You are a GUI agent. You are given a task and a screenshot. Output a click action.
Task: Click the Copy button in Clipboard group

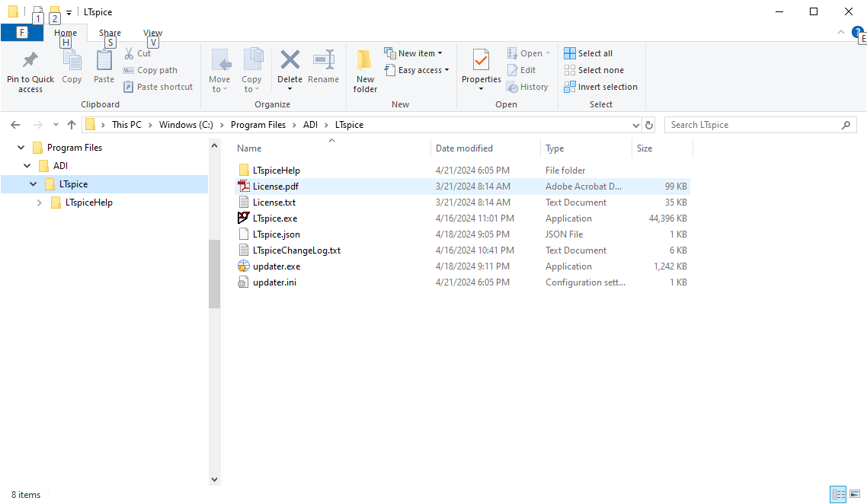[72, 68]
